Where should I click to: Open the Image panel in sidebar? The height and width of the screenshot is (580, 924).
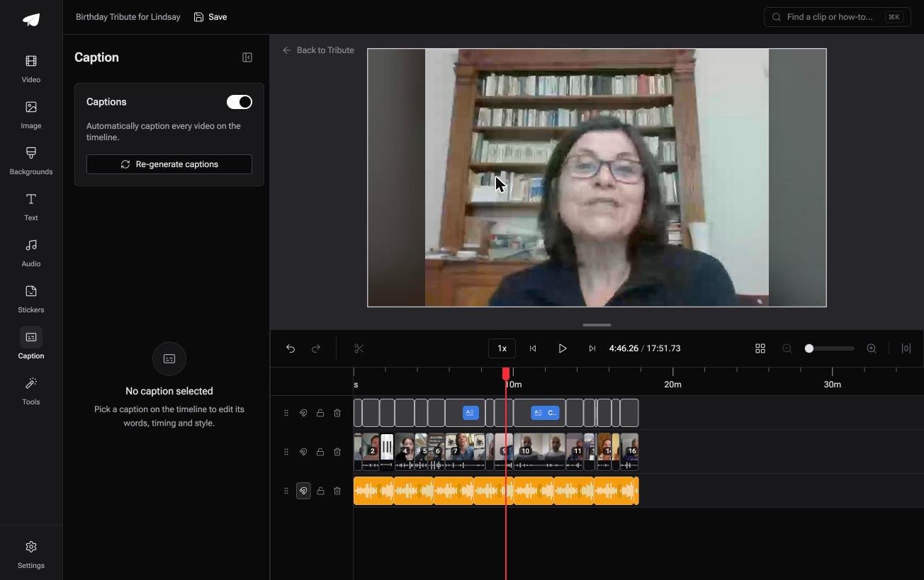[x=31, y=115]
